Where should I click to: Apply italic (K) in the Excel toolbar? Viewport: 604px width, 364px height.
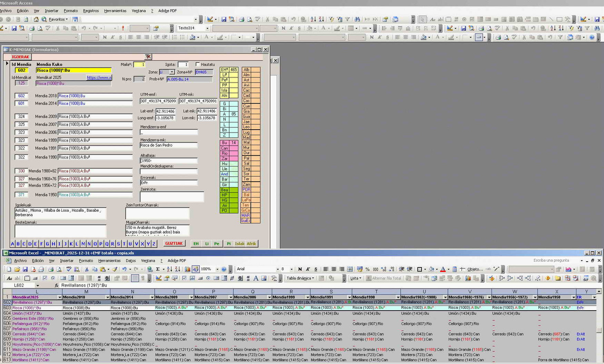pyautogui.click(x=308, y=269)
